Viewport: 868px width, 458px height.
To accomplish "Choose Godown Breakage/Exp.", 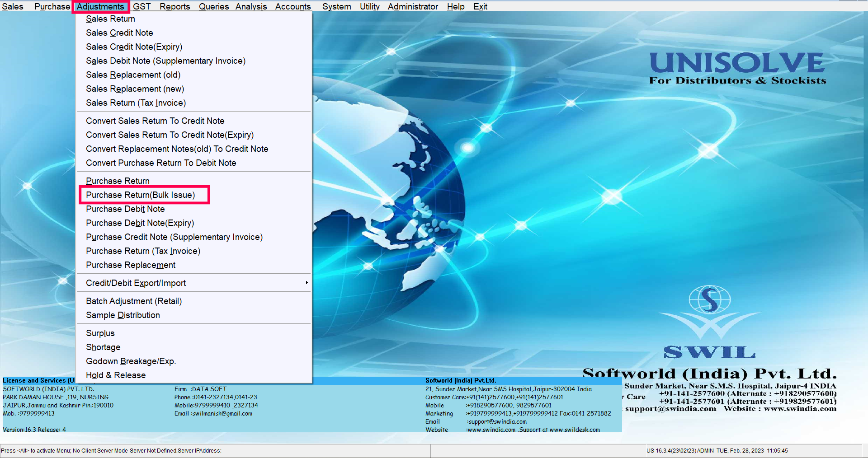I will (194, 361).
